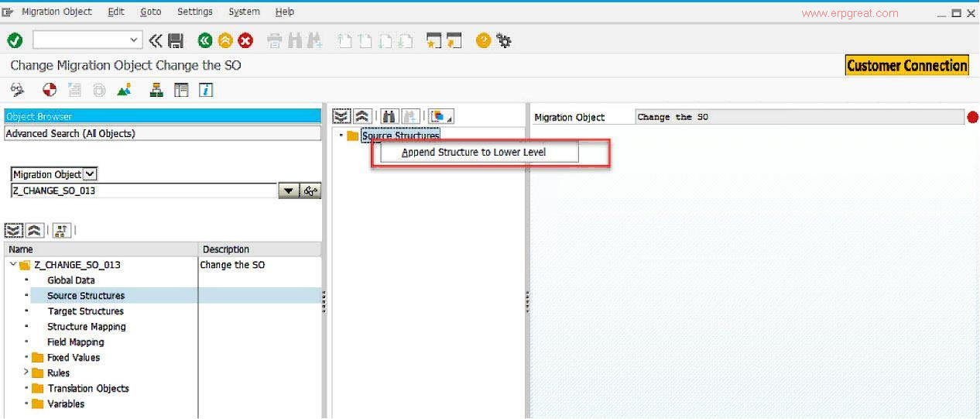Collapse the Z_CHANGE_SO_013 tree node
The height and width of the screenshot is (419, 980).
pos(13,264)
